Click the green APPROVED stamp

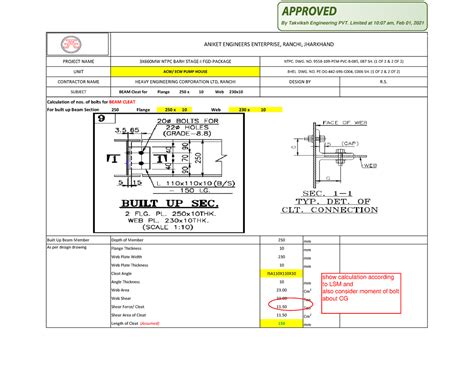(352, 16)
